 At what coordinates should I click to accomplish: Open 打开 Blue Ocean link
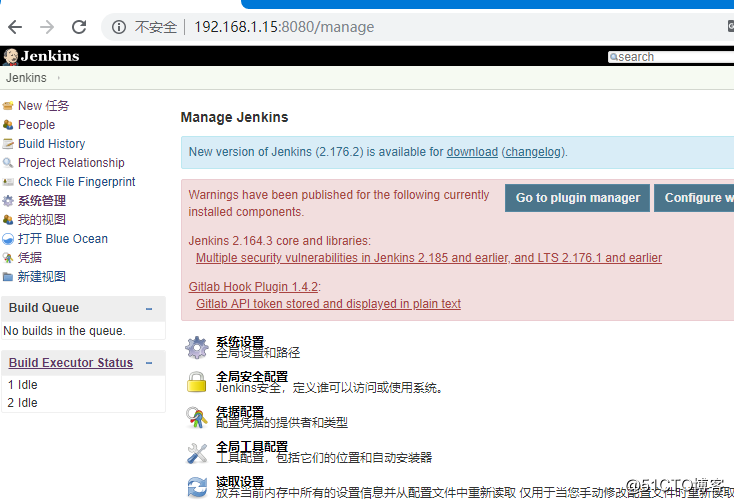[x=63, y=239]
